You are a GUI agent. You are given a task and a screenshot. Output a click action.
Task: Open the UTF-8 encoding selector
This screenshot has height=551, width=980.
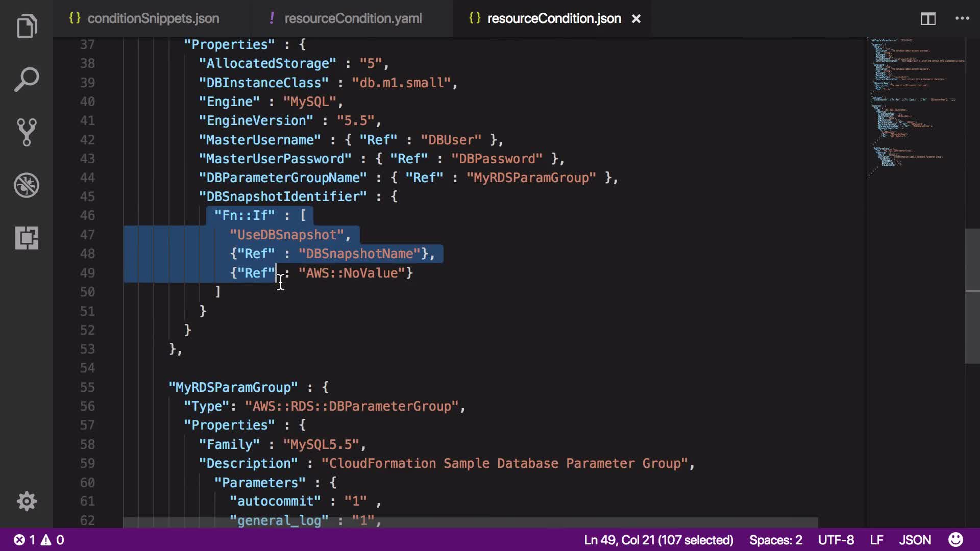point(836,540)
